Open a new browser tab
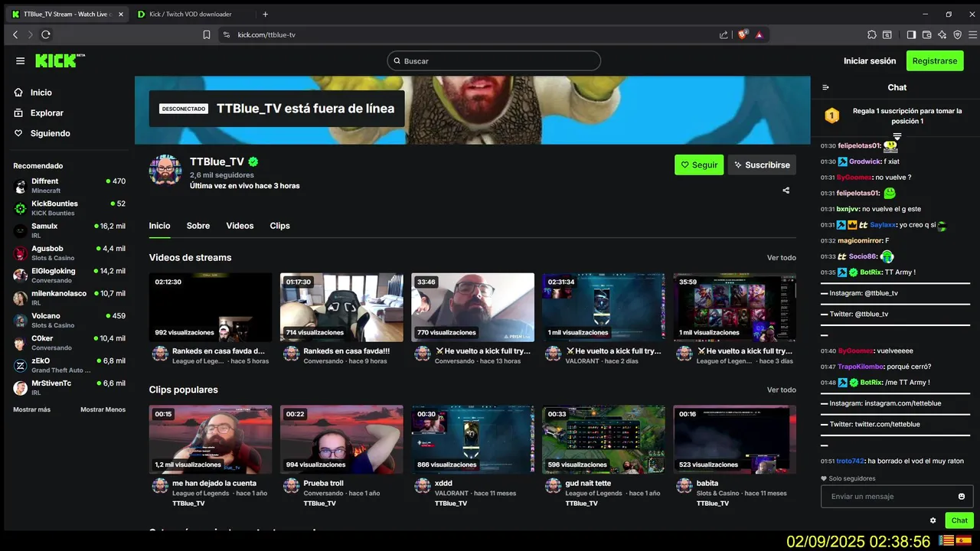Image resolution: width=980 pixels, height=551 pixels. (266, 14)
